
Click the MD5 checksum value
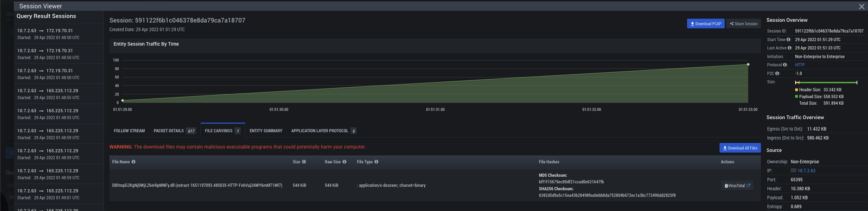click(x=571, y=182)
